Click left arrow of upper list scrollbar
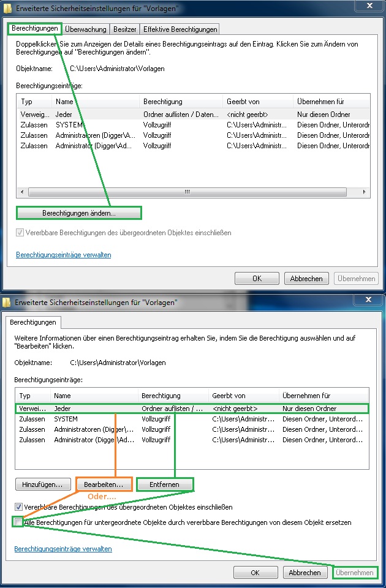 (22, 192)
